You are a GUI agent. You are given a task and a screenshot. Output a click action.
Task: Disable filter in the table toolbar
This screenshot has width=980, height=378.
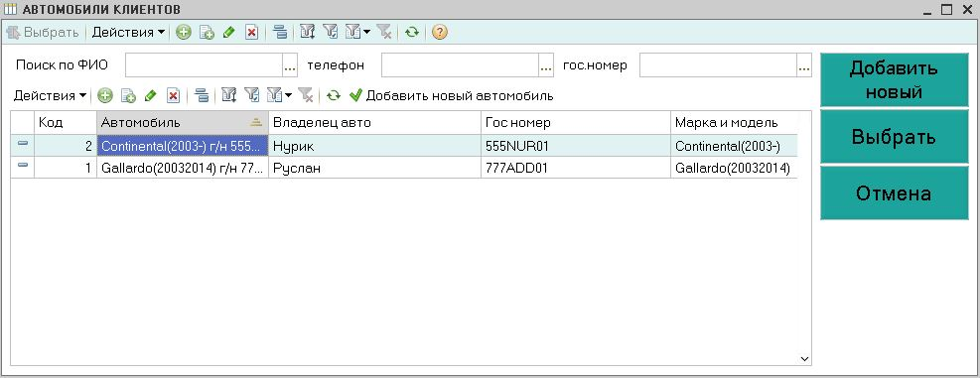[x=306, y=95]
